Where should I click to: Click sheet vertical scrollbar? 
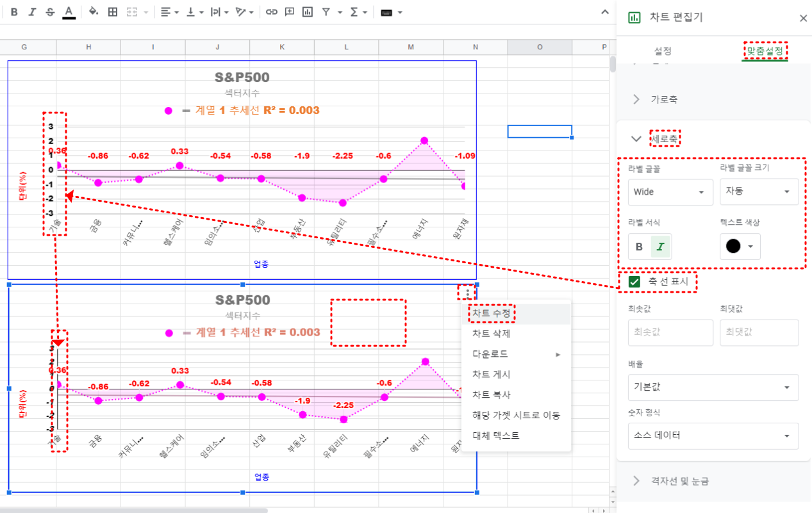point(612,65)
